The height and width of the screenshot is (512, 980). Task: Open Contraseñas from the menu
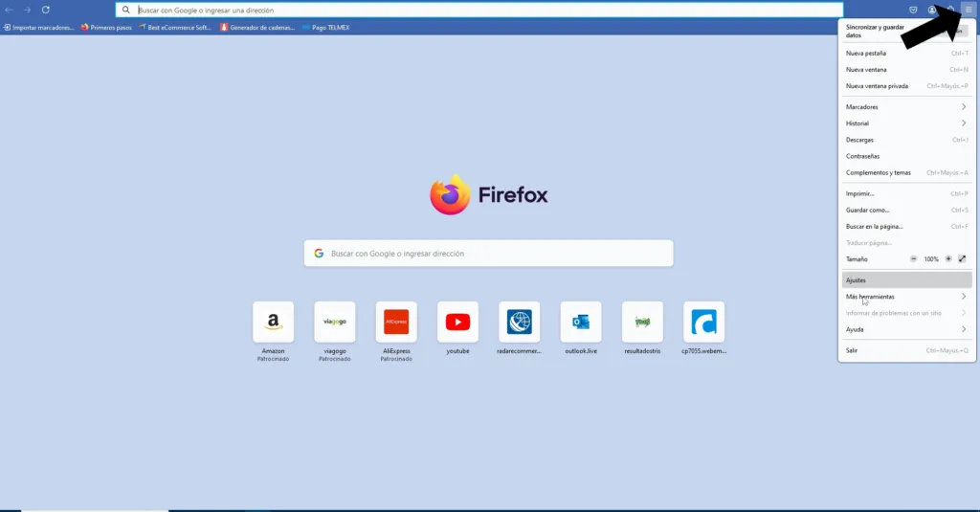906,156
